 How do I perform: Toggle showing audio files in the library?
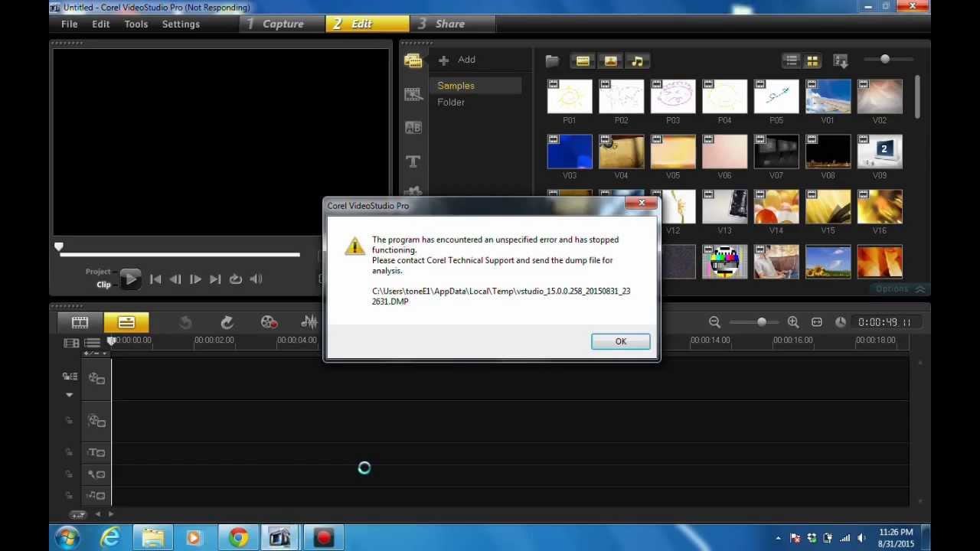click(637, 60)
